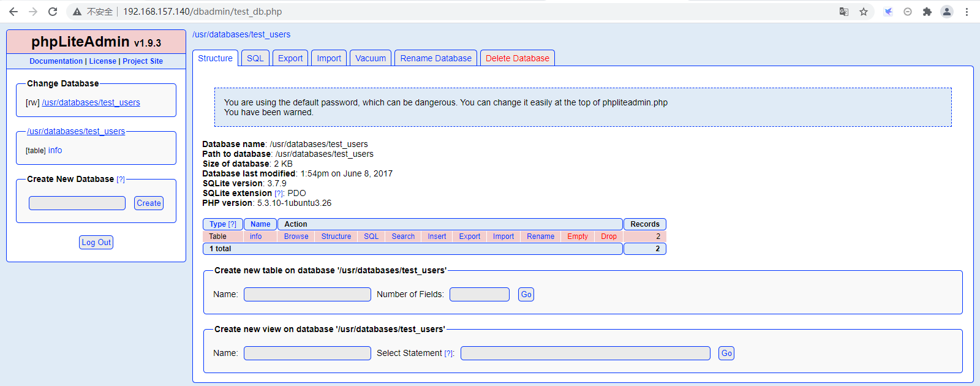Click the help [?] next to Create New Database
Screen dimensions: 980x386
pyautogui.click(x=121, y=180)
